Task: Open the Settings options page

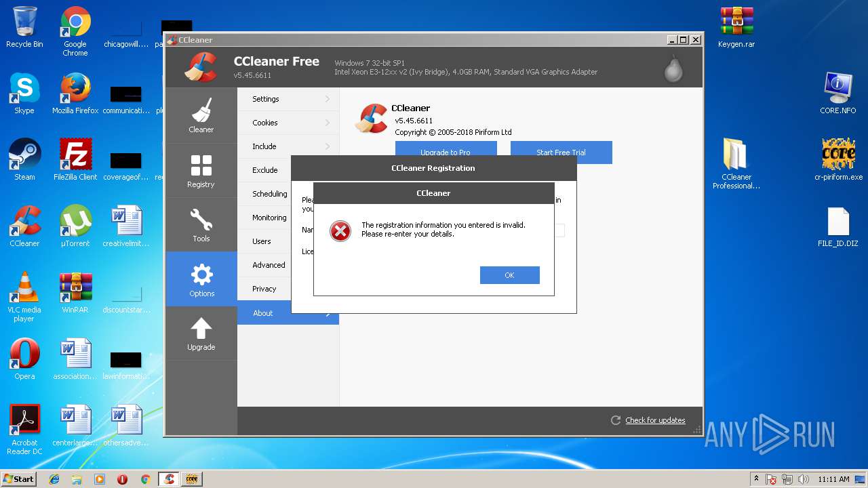Action: pyautogui.click(x=288, y=99)
